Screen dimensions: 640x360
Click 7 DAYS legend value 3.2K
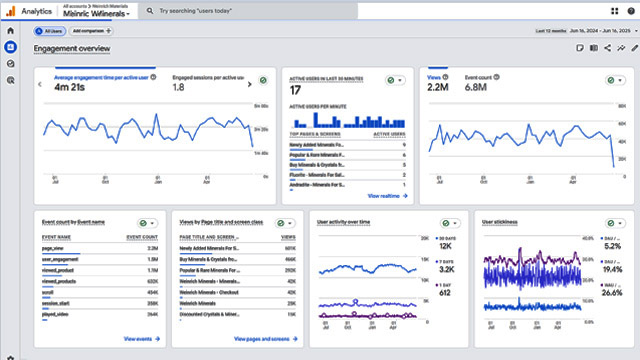447,269
